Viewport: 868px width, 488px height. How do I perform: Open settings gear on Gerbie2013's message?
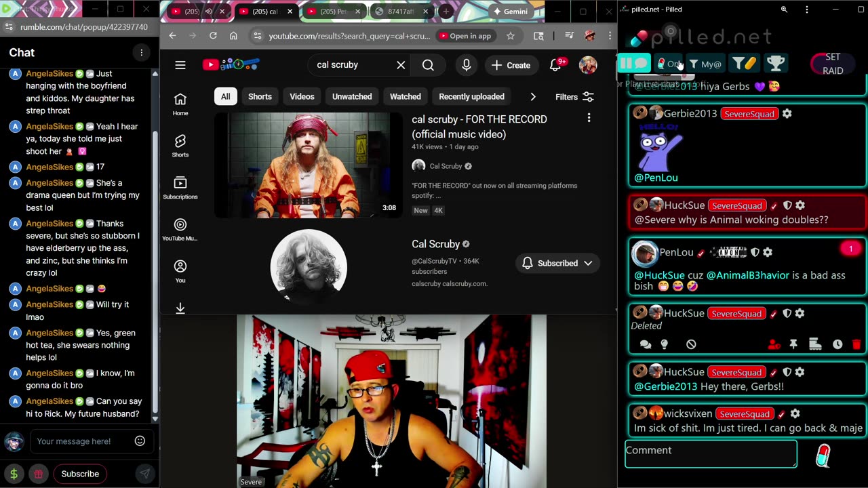(x=787, y=113)
